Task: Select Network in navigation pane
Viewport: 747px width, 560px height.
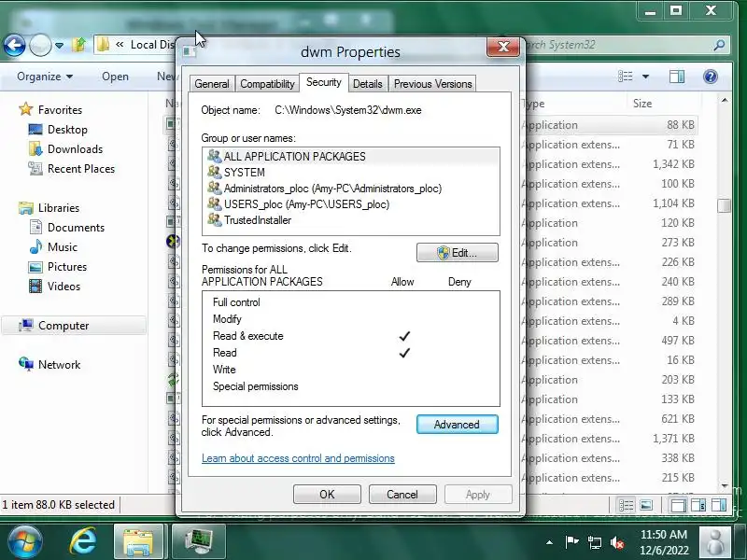Action: pyautogui.click(x=59, y=365)
